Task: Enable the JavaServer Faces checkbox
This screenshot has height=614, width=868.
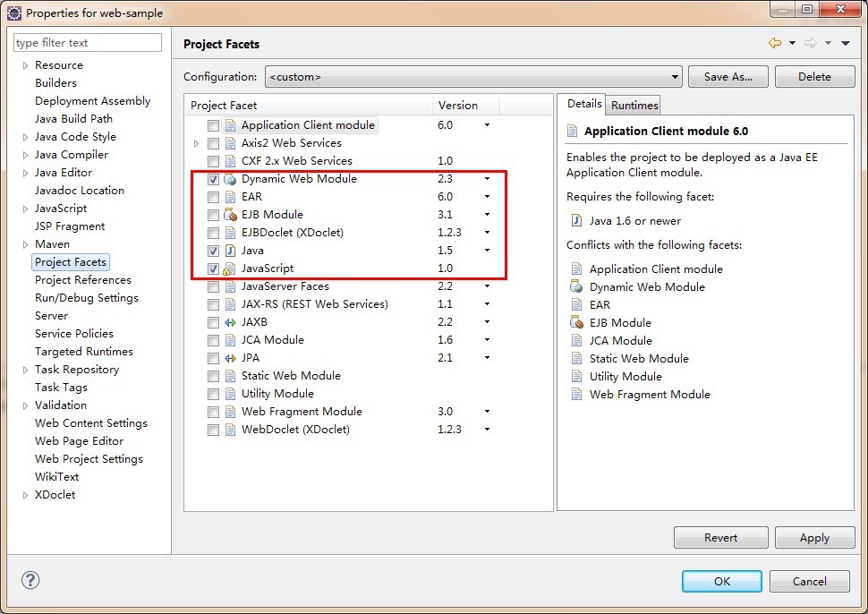Action: tap(213, 286)
